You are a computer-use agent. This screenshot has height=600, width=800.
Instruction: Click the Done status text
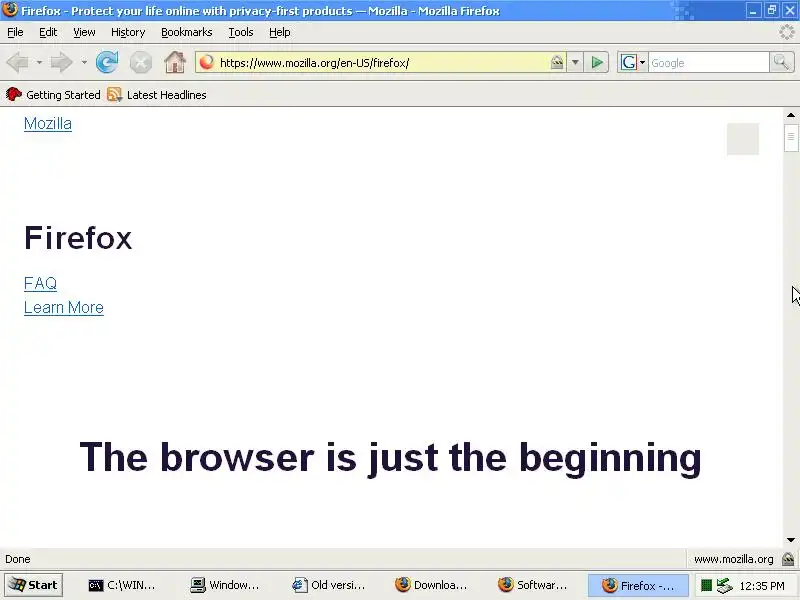click(18, 559)
